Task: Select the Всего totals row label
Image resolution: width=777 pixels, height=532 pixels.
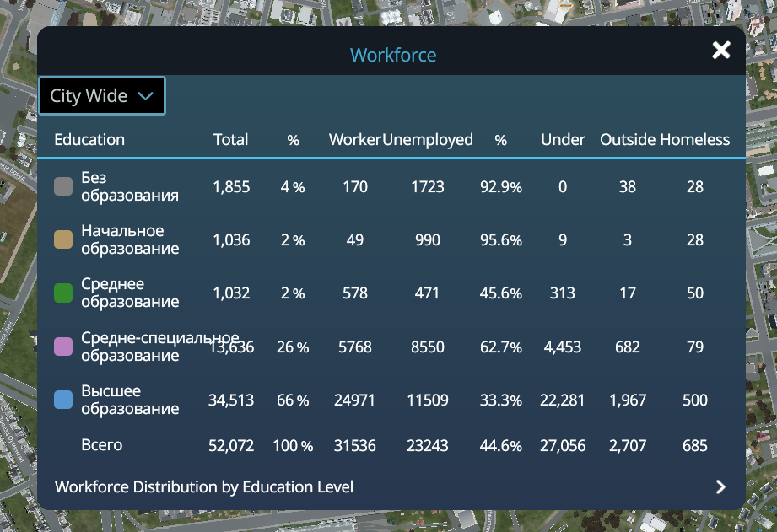Action: pos(101,445)
